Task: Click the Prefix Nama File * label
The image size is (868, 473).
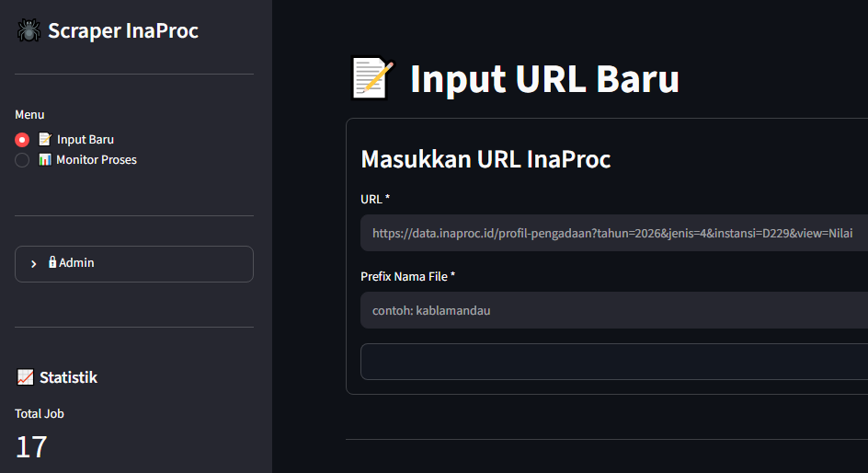Action: [x=408, y=276]
